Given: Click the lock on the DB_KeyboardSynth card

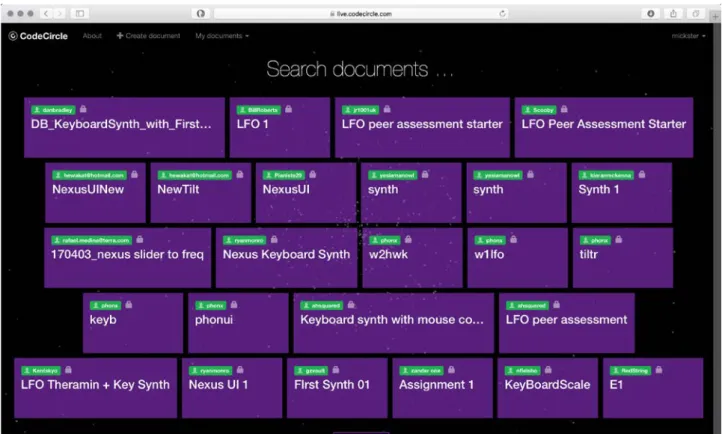Looking at the screenshot, I should click(83, 109).
